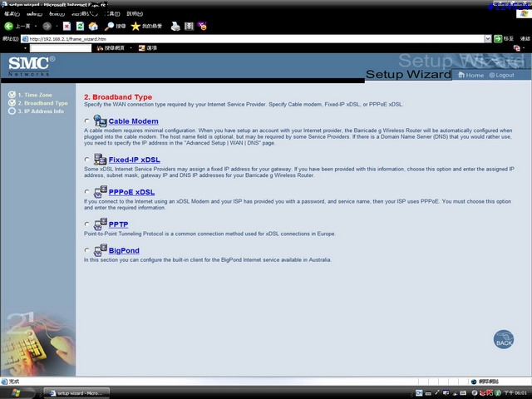Click the SMC Networks logo
Screen dimensions: 532x399
point(32,66)
